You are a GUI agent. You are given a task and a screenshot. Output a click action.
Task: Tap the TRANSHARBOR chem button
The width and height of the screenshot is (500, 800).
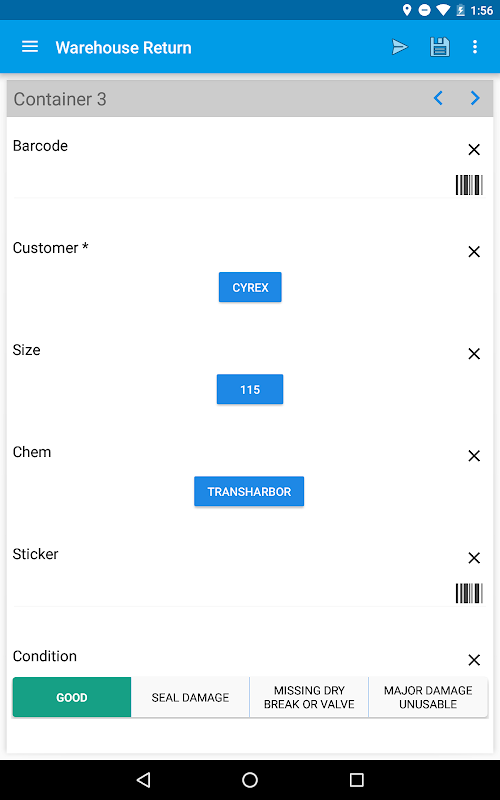(249, 491)
